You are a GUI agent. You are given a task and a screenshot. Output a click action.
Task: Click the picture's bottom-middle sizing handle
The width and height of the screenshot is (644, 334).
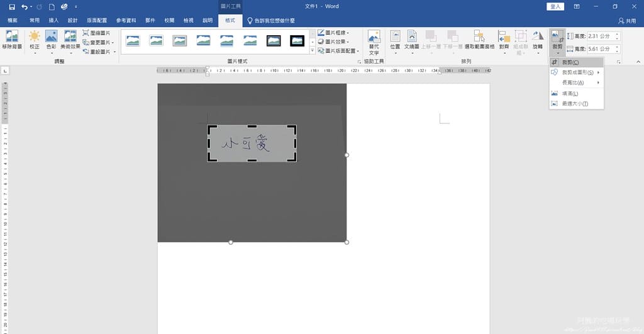click(231, 242)
